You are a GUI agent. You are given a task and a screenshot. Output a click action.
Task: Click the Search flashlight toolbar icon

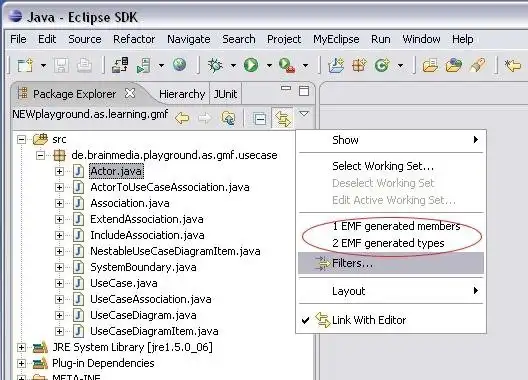[478, 65]
